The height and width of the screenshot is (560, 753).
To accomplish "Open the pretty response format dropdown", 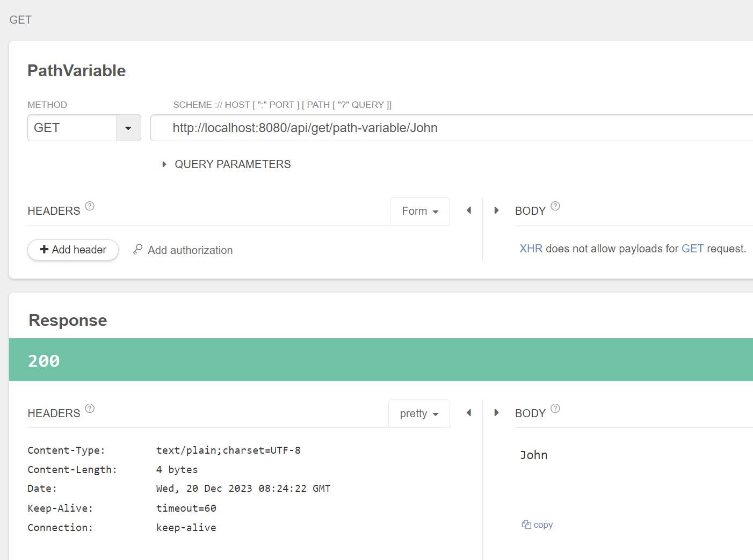I will coord(419,413).
